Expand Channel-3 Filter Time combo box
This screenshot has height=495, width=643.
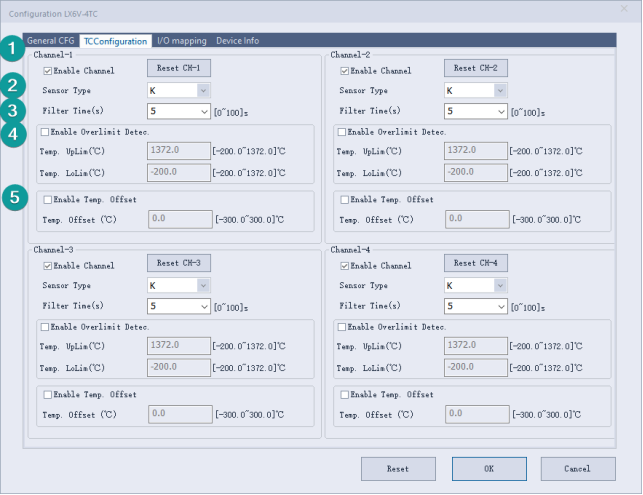179,306
